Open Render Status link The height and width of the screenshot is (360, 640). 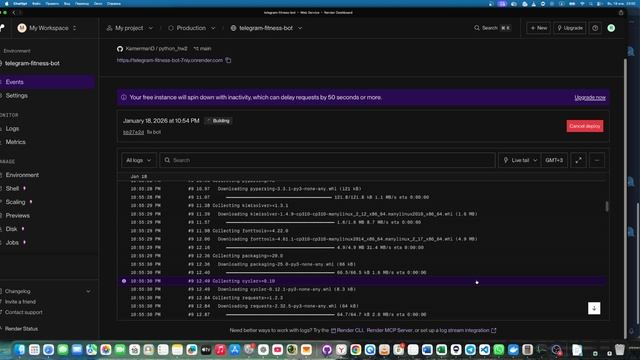[21, 329]
